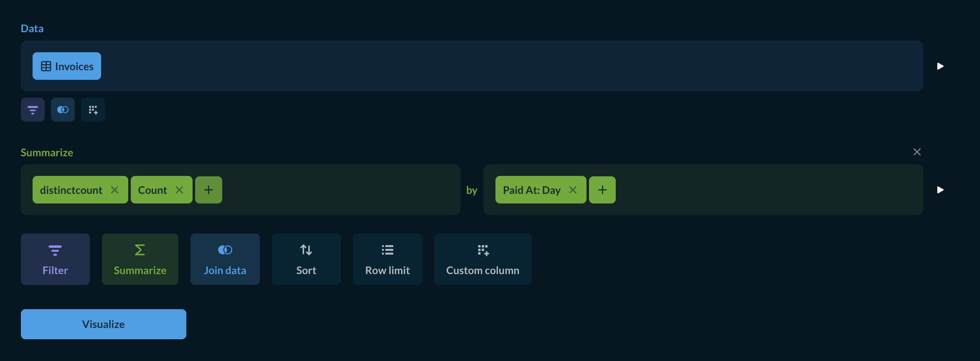Image resolution: width=980 pixels, height=361 pixels.
Task: Click the Join data button
Action: pos(225,259)
